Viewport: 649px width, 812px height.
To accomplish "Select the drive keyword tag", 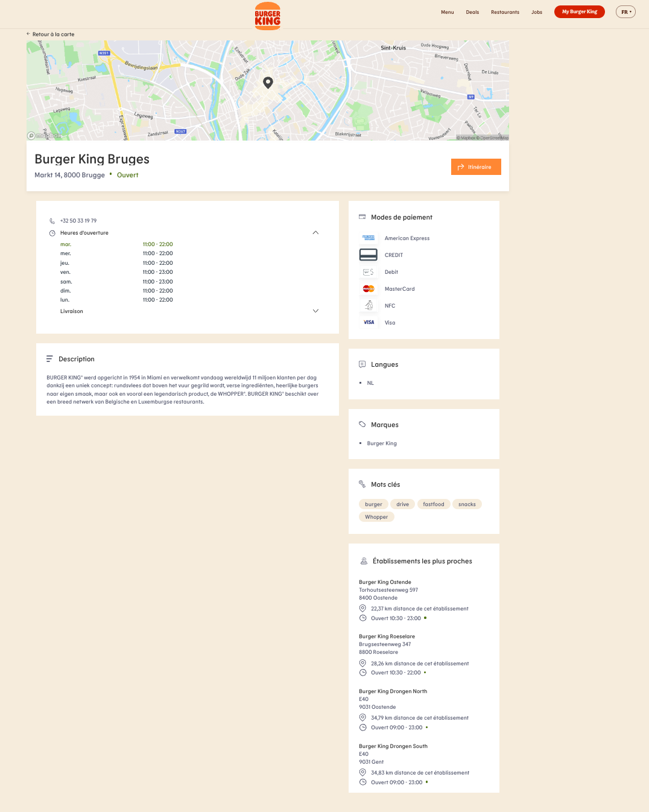I will pos(402,504).
